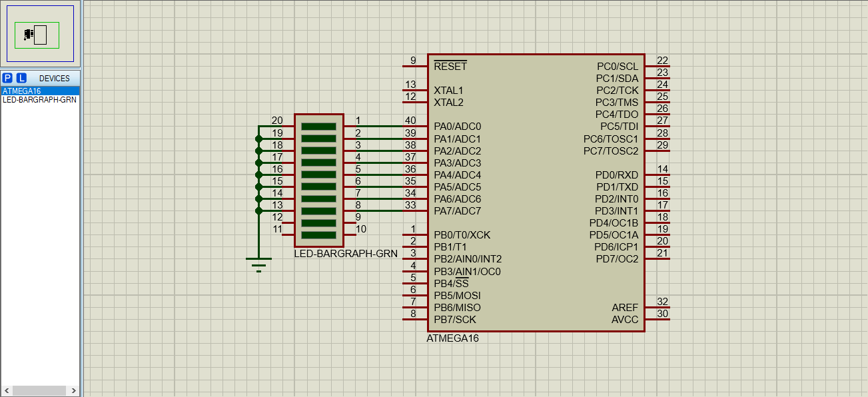Click the XTAL1 pin 13 stub
The width and height of the screenshot is (868, 397).
(414, 90)
